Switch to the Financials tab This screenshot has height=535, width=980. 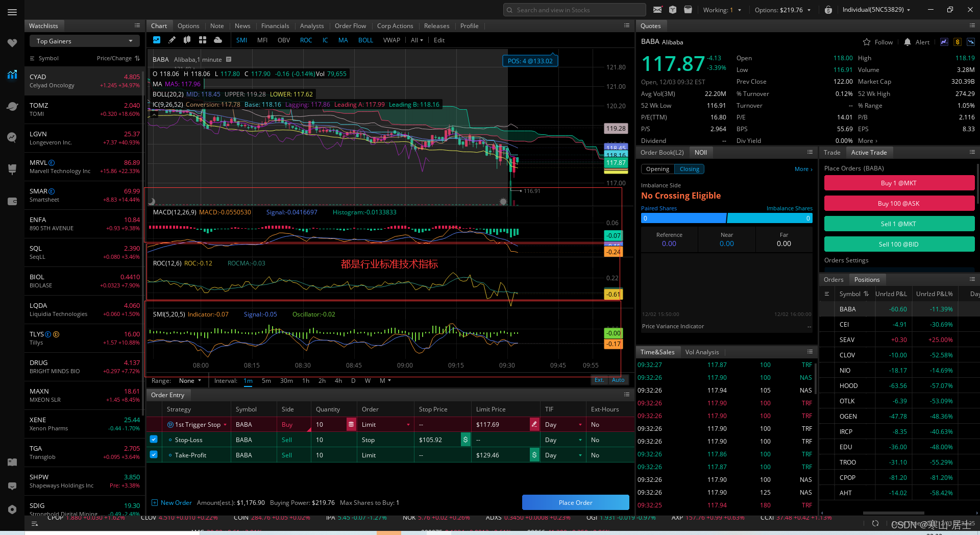[275, 26]
